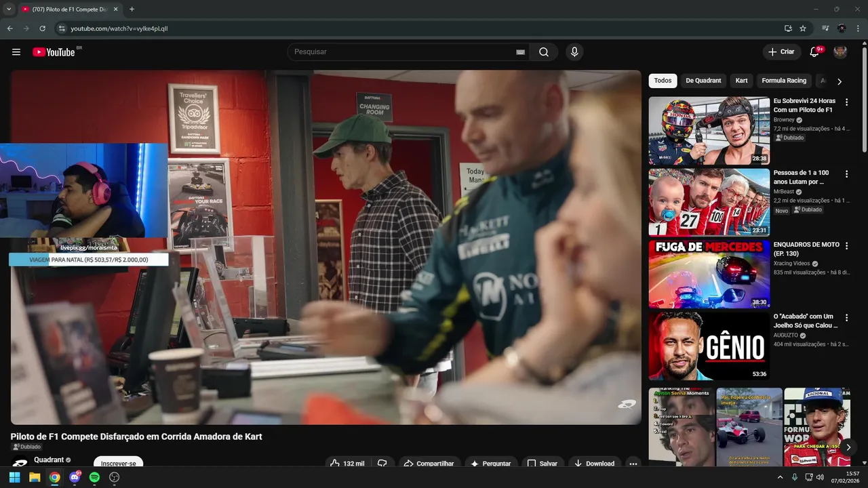Open Eu Sobrevivi 24 Horas video thumbnail
This screenshot has height=488, width=868.
(x=709, y=131)
